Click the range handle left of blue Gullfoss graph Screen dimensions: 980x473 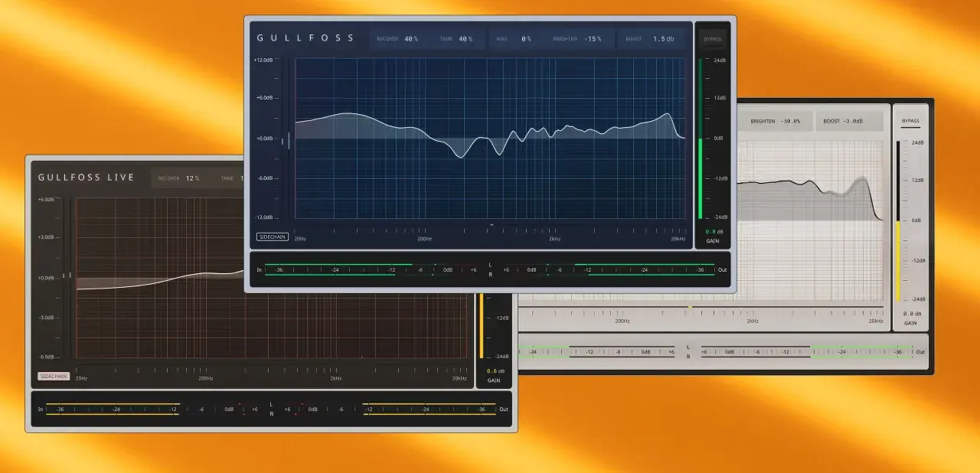(289, 140)
